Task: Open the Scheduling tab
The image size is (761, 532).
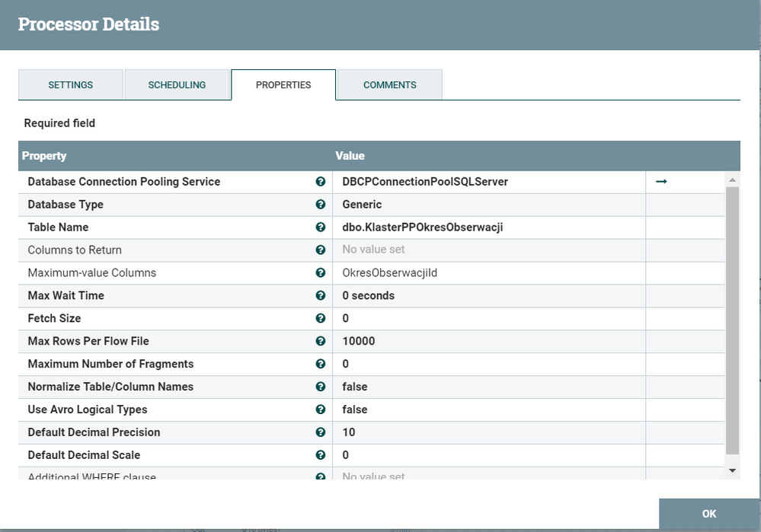Action: [177, 84]
